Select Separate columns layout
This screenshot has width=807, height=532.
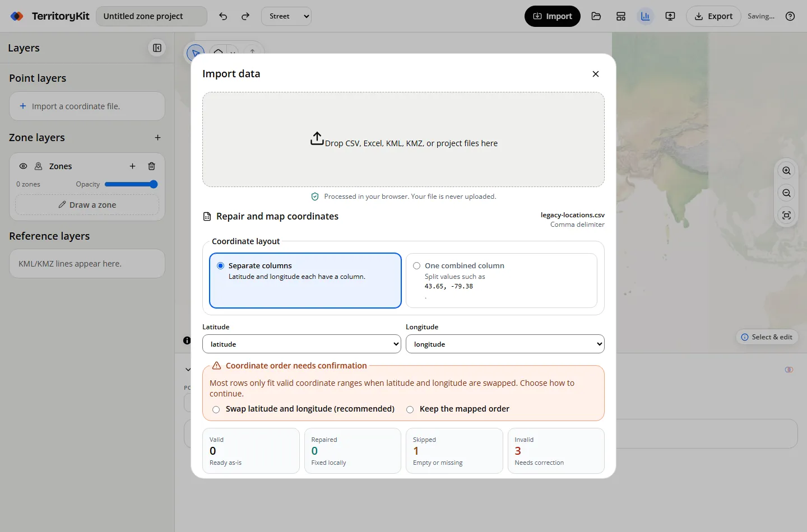[x=305, y=281]
